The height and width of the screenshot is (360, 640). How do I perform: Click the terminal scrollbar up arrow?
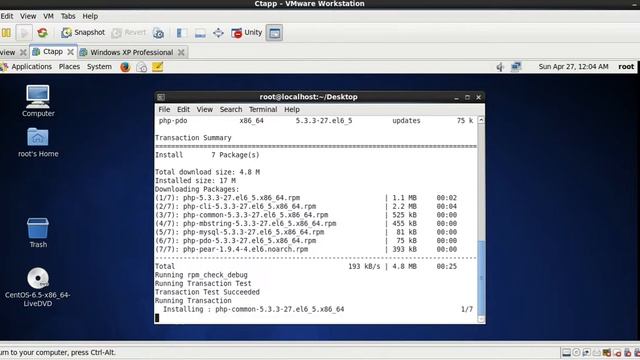point(481,120)
